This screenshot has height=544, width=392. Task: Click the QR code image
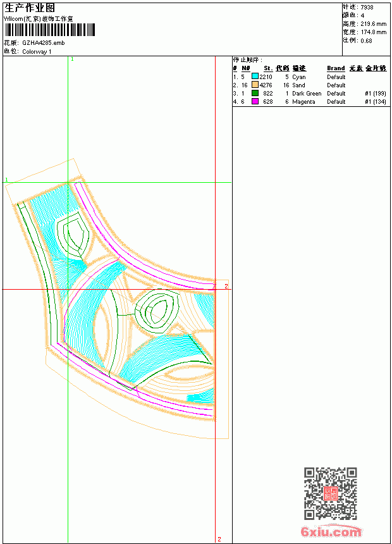click(331, 493)
